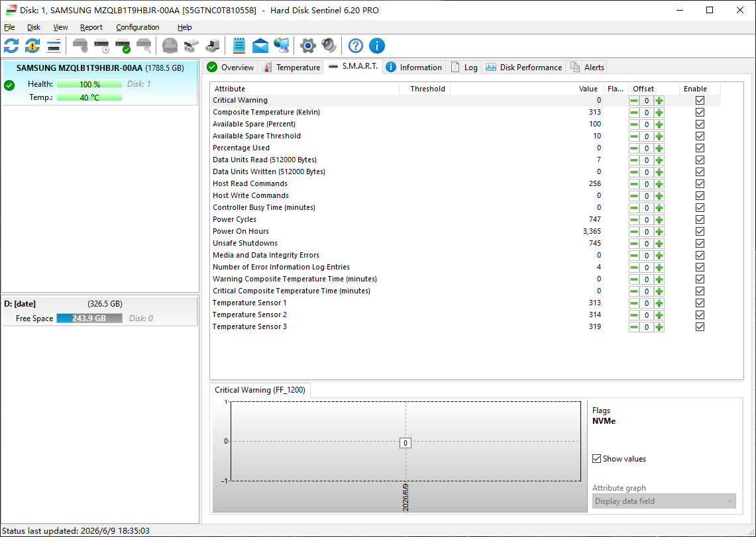This screenshot has height=537, width=756.
Task: Click the disk with green checkmark icon
Action: [x=123, y=46]
